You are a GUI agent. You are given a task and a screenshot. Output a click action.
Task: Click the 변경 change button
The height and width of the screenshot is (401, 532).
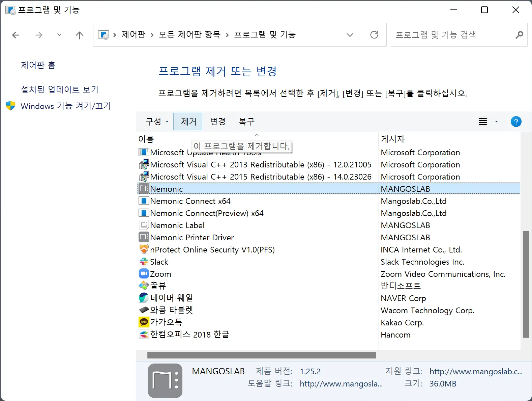(x=218, y=122)
